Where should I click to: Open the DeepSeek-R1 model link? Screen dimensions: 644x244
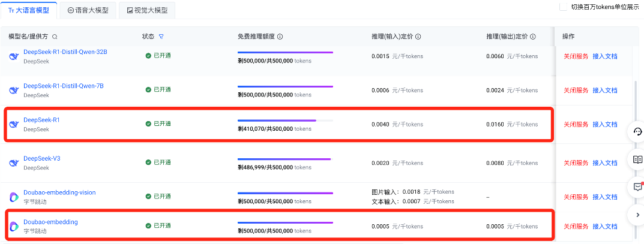pyautogui.click(x=41, y=120)
